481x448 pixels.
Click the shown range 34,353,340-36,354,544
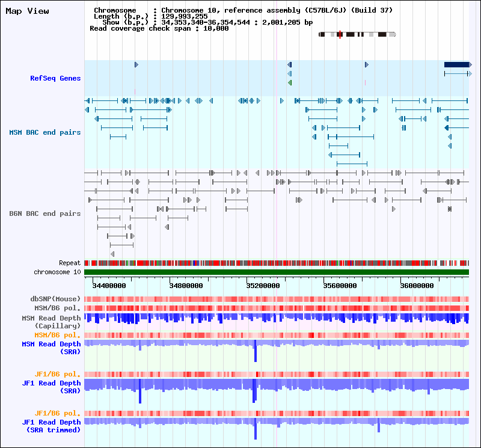coord(206,22)
